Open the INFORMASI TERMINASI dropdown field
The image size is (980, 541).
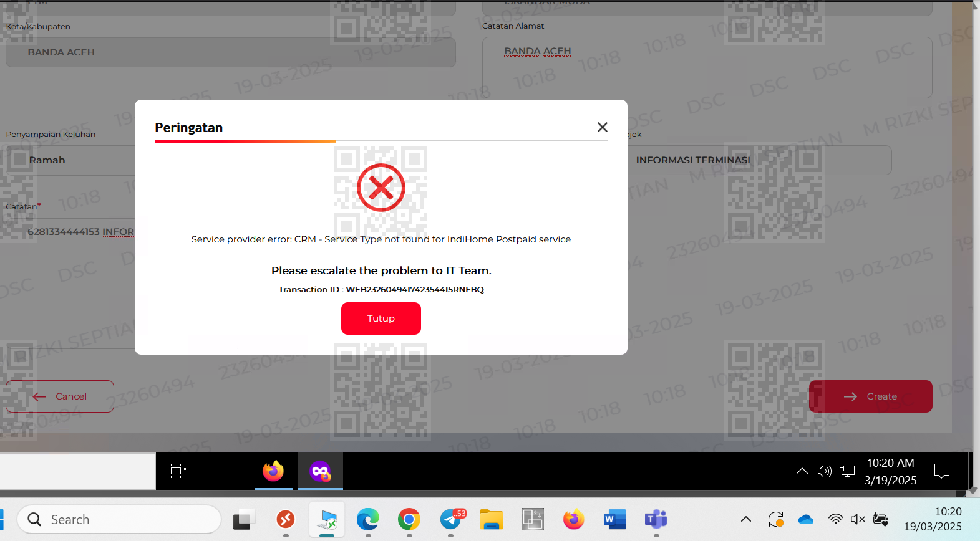(759, 160)
